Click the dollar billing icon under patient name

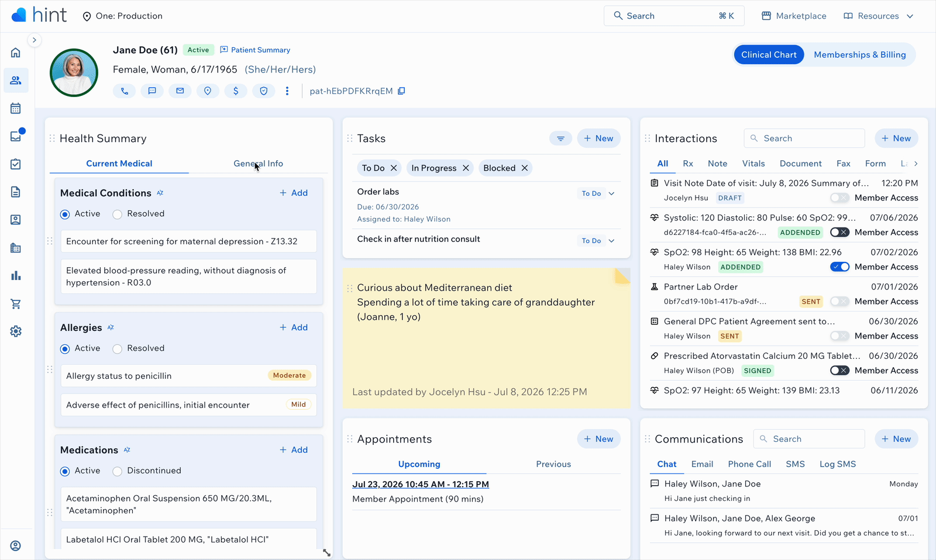236,91
